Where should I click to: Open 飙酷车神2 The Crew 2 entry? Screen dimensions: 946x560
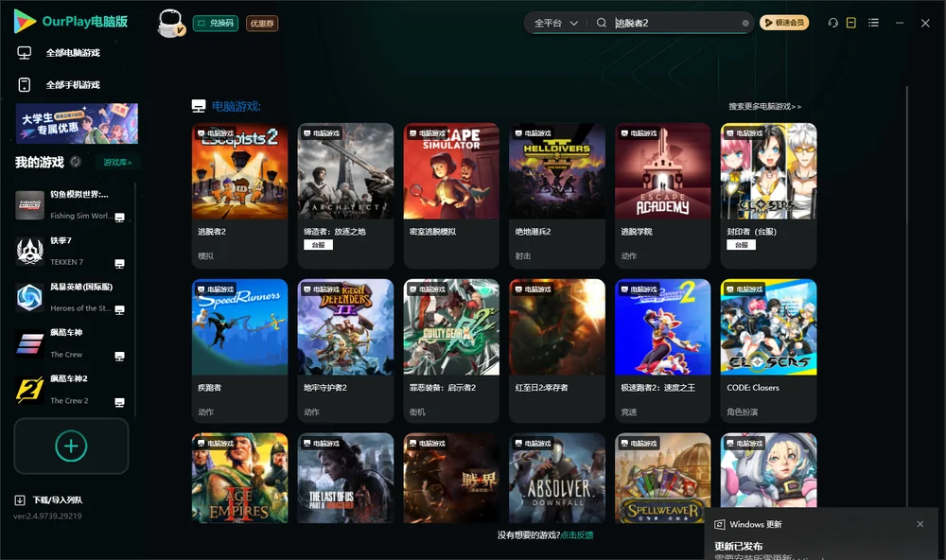71,390
